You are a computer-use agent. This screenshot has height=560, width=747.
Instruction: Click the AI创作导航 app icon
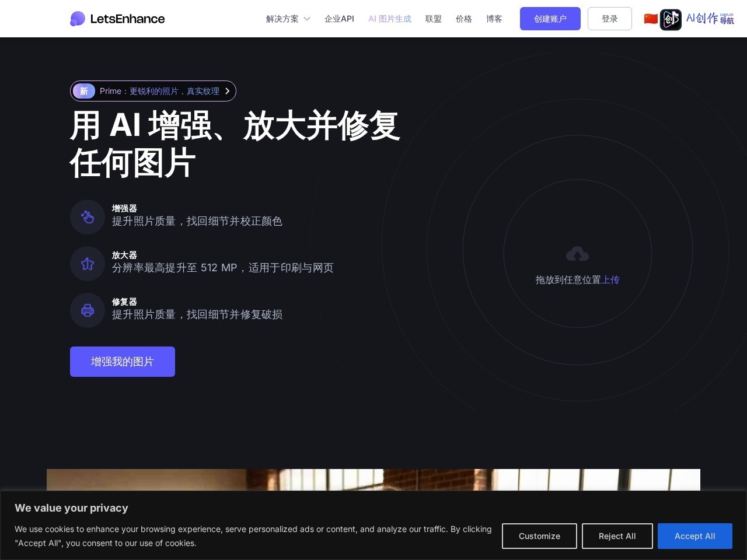671,19
